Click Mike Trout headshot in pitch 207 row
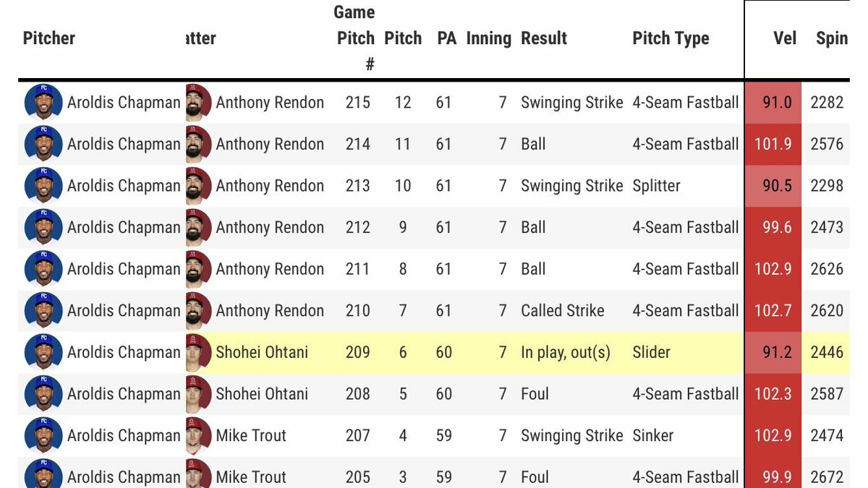 [x=198, y=435]
